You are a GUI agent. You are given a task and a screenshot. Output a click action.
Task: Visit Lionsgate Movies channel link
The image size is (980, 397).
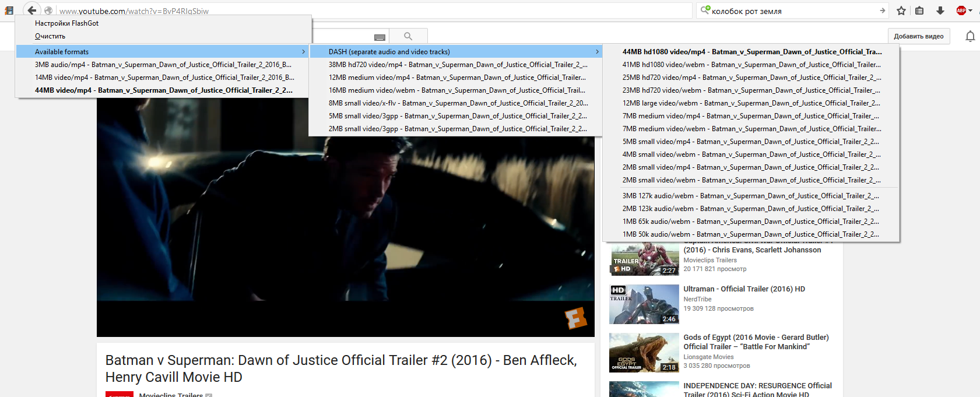708,357
